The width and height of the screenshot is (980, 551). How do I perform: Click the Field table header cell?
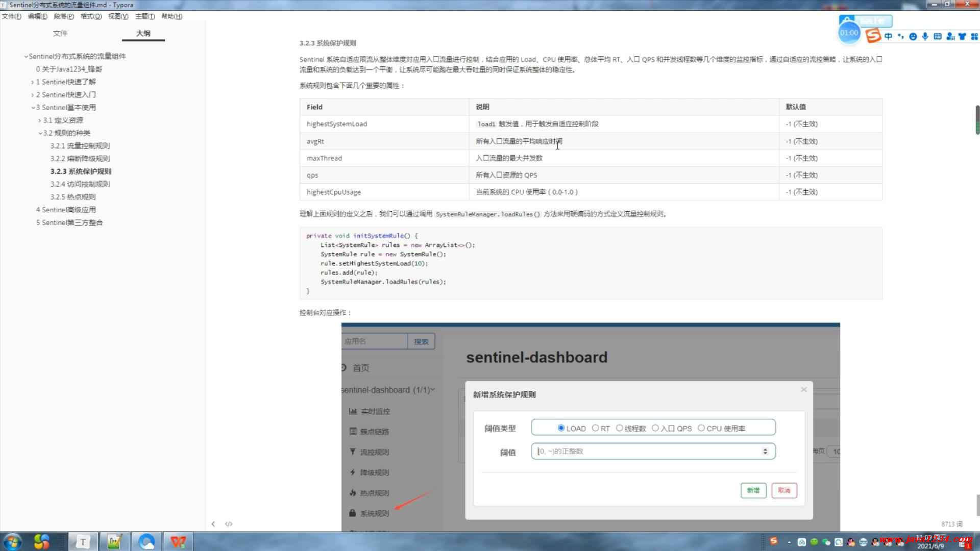tap(384, 107)
